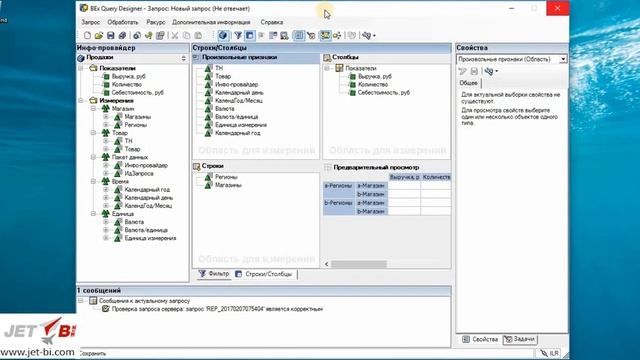Save the query using the diskette toolbar icon
Image resolution: width=640 pixels, height=360 pixels.
click(110, 36)
